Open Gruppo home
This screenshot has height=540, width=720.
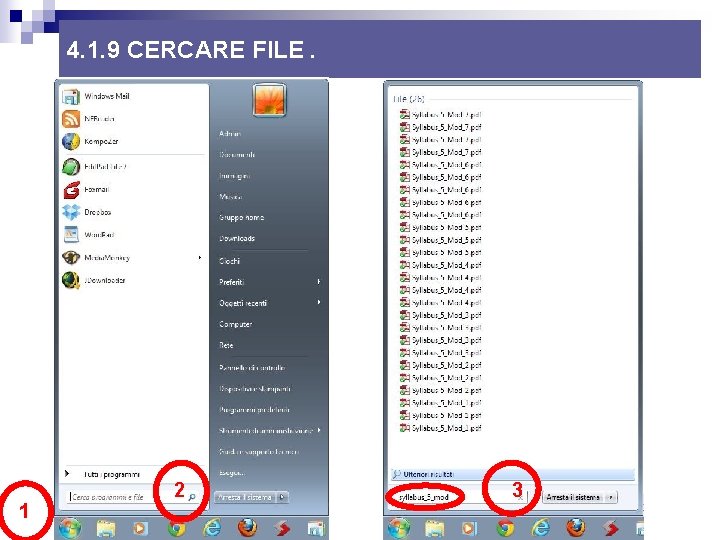tap(242, 218)
